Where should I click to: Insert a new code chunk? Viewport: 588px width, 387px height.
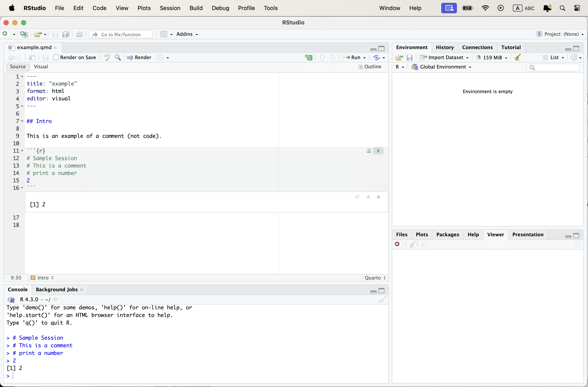pyautogui.click(x=309, y=58)
